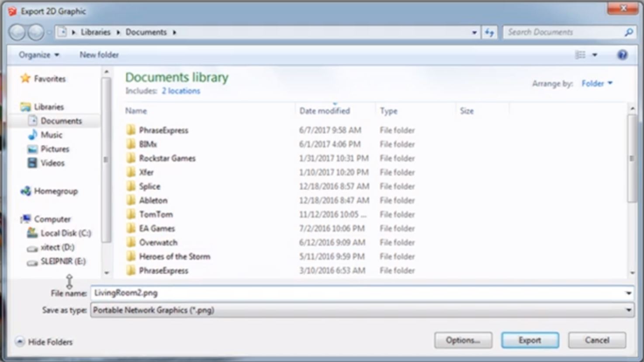644x362 pixels.
Task: Click the Hide Folders arrow icon
Action: (x=20, y=342)
